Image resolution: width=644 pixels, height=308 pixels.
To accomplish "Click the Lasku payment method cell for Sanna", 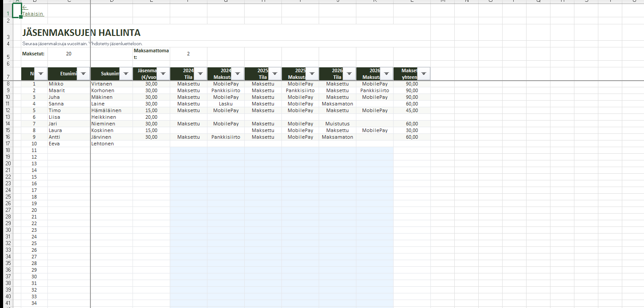I will pos(226,104).
